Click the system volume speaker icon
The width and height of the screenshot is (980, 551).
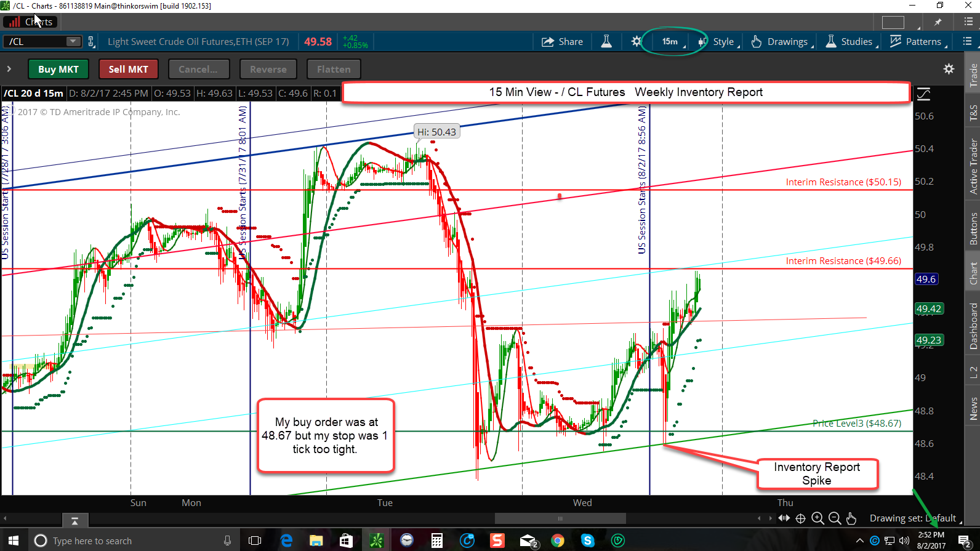click(x=904, y=541)
